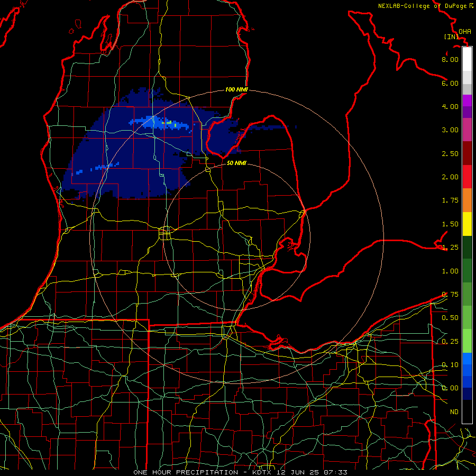The image size is (476, 476).
Task: Select the pink legend swatch near 3.00
Action: click(x=467, y=130)
